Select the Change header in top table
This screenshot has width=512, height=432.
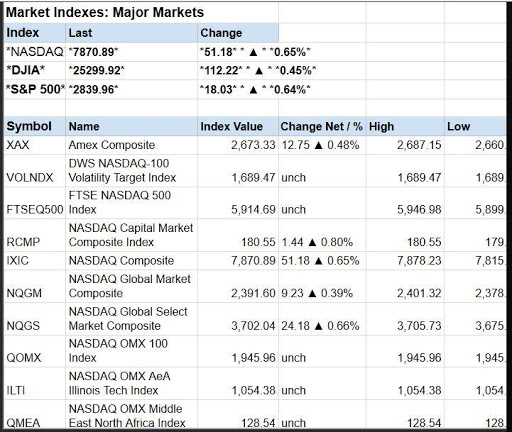point(238,33)
